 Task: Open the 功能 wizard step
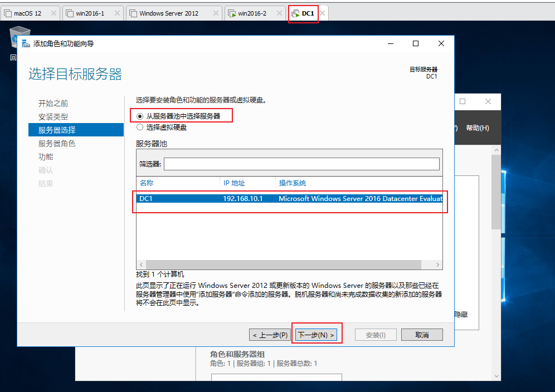point(46,156)
